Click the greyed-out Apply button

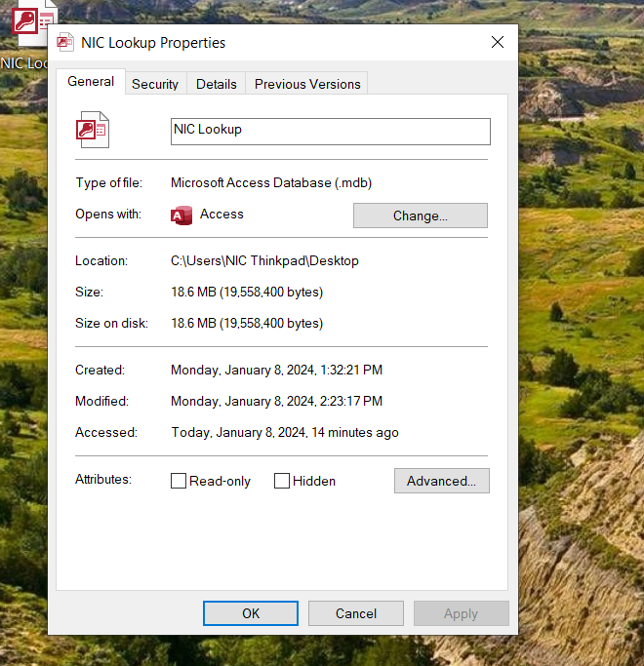point(462,613)
